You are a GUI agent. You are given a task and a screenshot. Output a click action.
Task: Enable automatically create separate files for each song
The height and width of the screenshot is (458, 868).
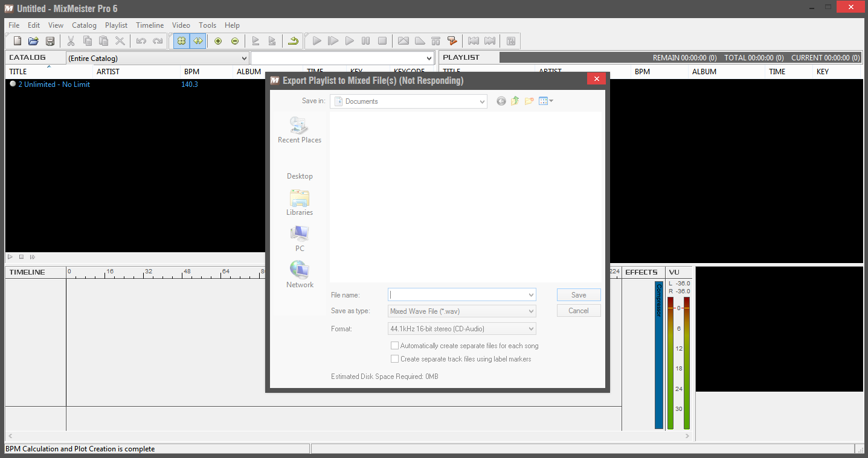pyautogui.click(x=395, y=346)
